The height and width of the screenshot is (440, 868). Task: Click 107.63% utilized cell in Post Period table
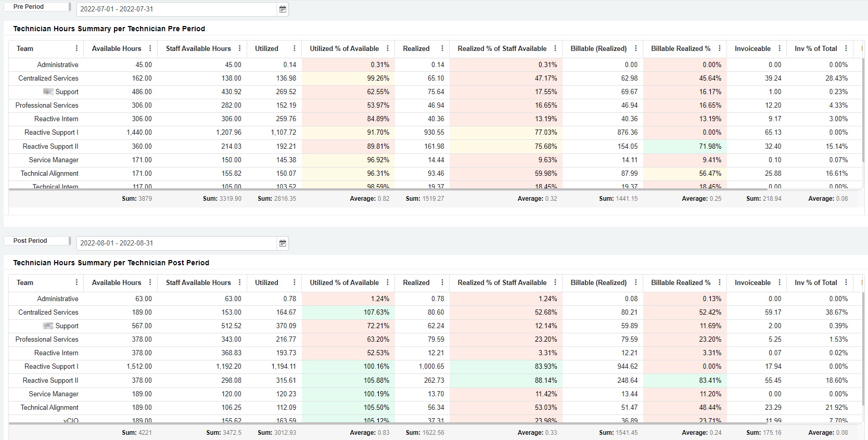pos(348,312)
